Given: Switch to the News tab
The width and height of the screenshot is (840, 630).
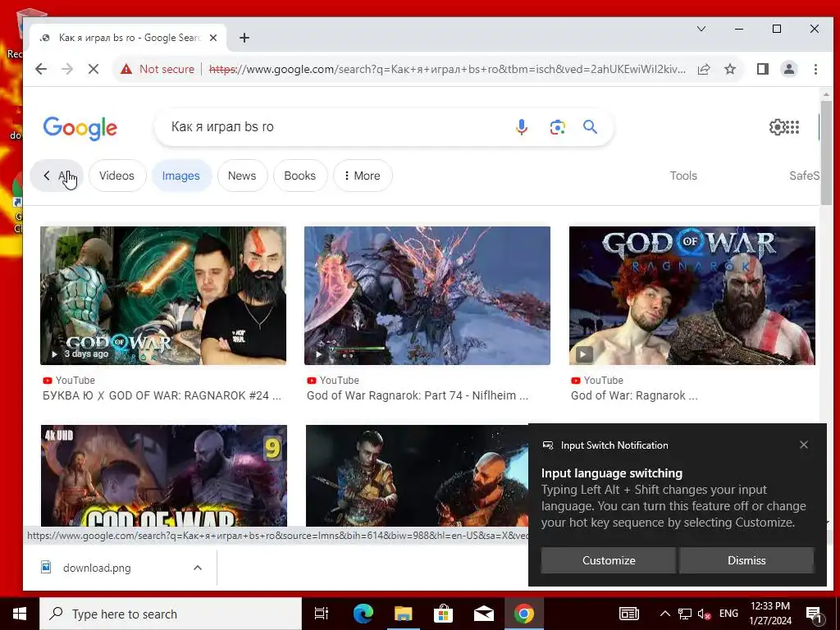Looking at the screenshot, I should [x=242, y=176].
